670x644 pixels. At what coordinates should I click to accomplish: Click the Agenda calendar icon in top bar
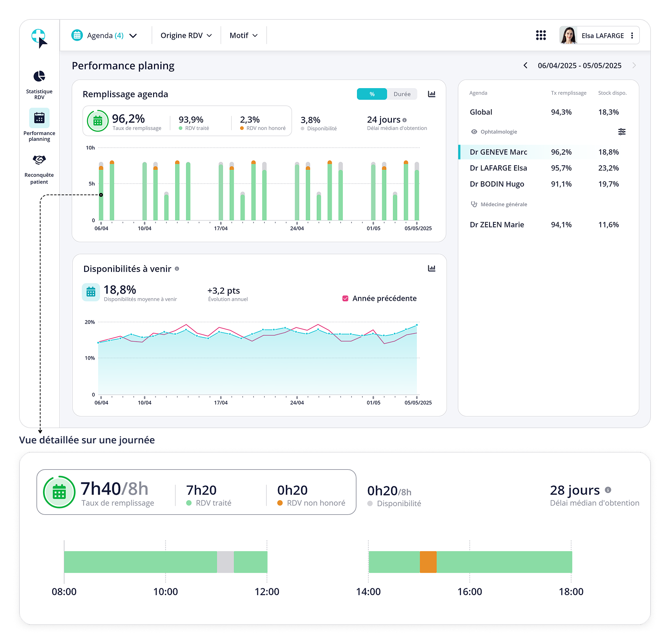click(77, 35)
